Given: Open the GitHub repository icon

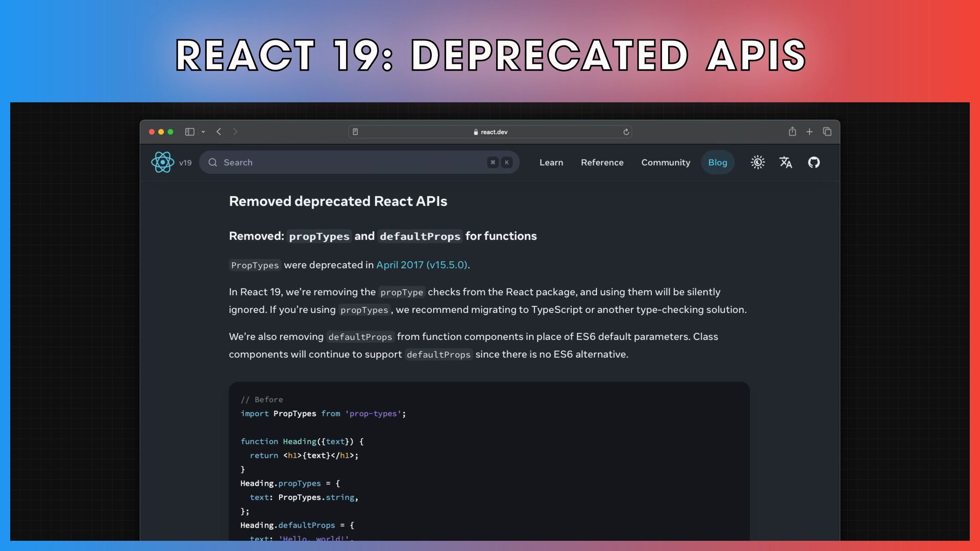Looking at the screenshot, I should click(x=814, y=162).
